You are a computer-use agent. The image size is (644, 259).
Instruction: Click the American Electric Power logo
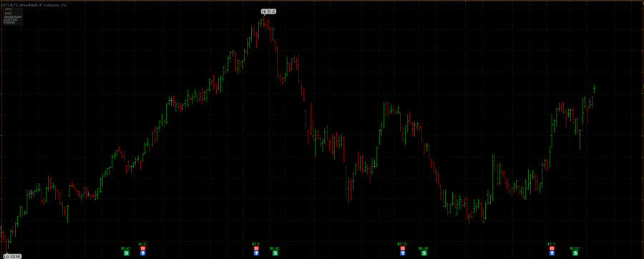12,18
